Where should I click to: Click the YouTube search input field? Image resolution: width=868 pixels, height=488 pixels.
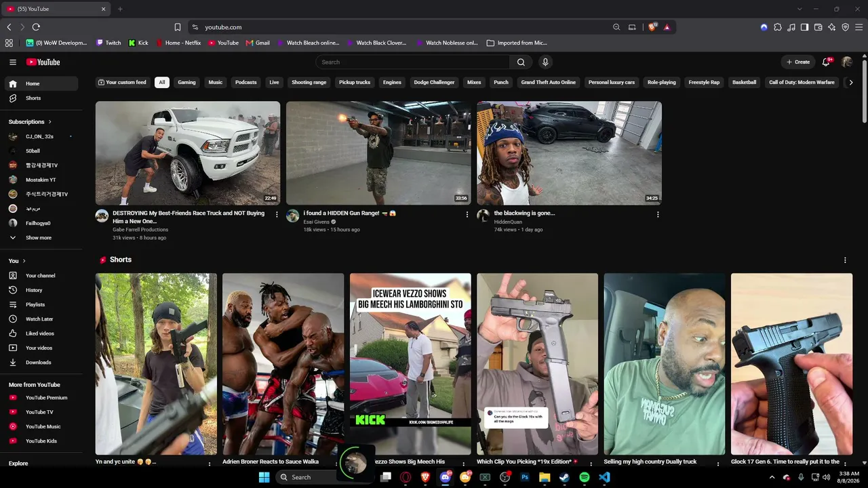pyautogui.click(x=412, y=62)
